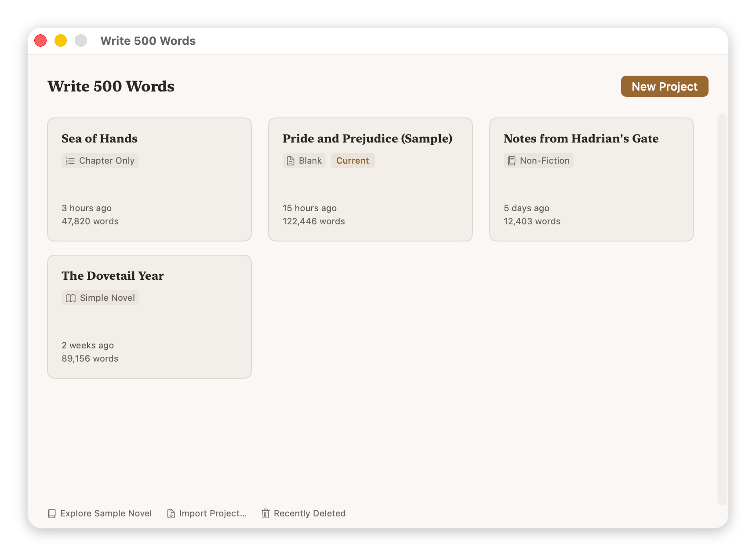Click the Chapter Only list icon

70,161
